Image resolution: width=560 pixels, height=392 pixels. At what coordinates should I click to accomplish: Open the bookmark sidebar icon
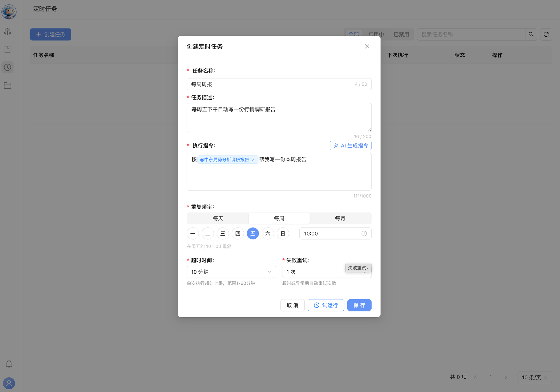point(8,50)
